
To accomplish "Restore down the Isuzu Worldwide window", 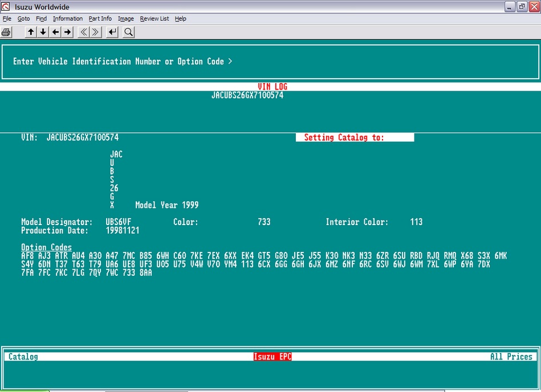I will [522, 7].
